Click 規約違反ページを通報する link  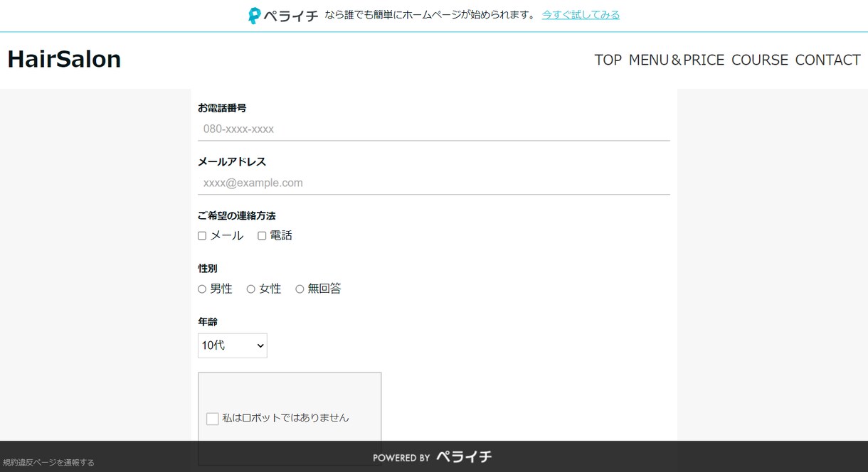(x=48, y=463)
